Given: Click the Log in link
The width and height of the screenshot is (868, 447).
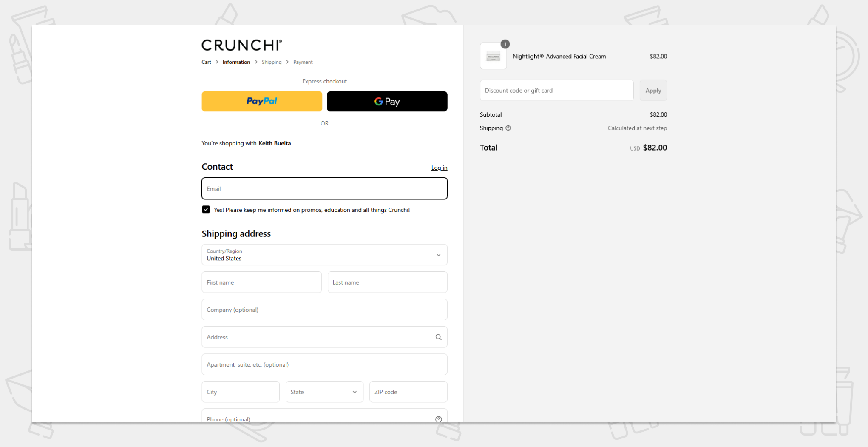Looking at the screenshot, I should coord(439,168).
